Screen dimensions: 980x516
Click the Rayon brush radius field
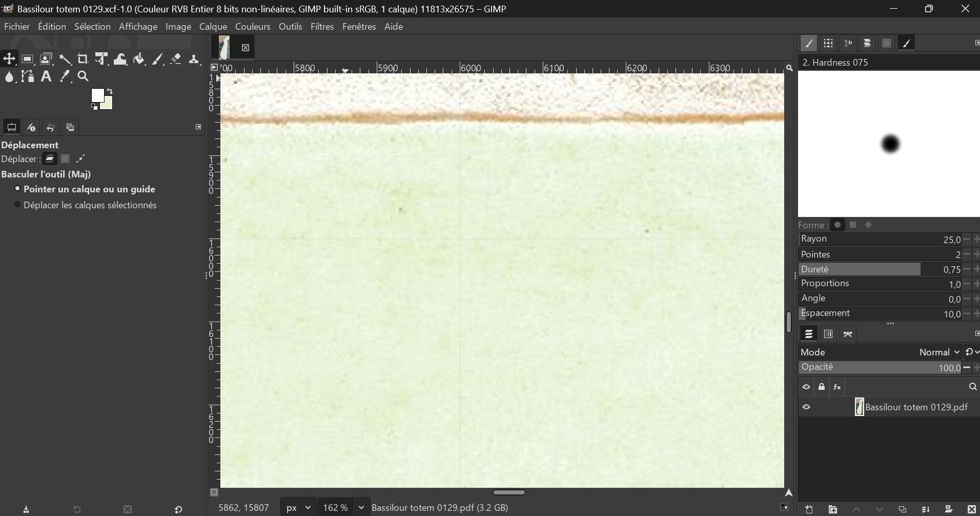click(880, 240)
